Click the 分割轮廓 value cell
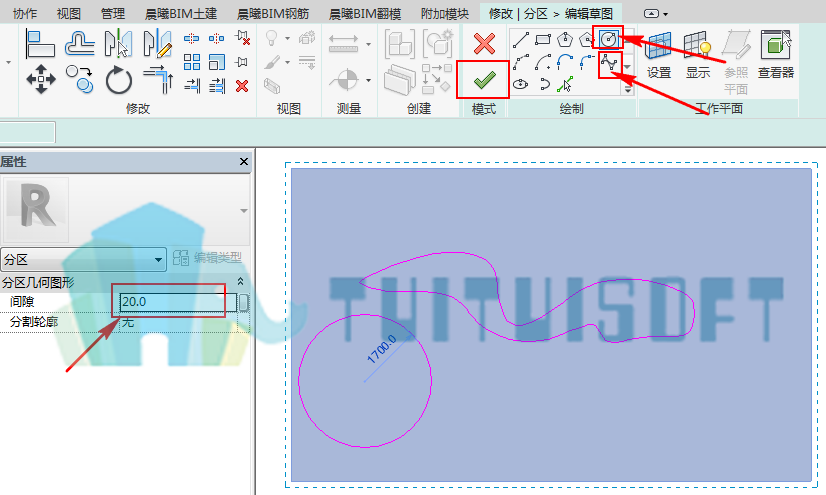The image size is (826, 495). pos(178,322)
